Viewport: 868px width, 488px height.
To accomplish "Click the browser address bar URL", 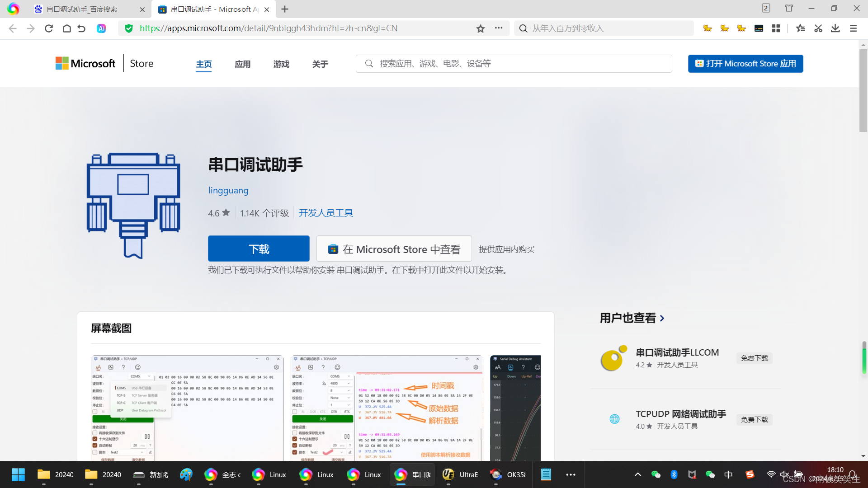I will [x=269, y=28].
